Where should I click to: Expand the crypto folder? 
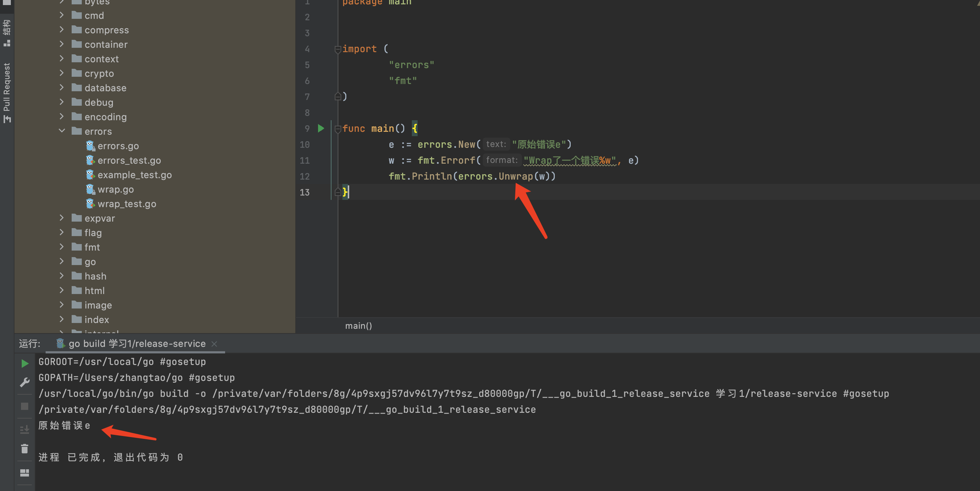point(62,73)
